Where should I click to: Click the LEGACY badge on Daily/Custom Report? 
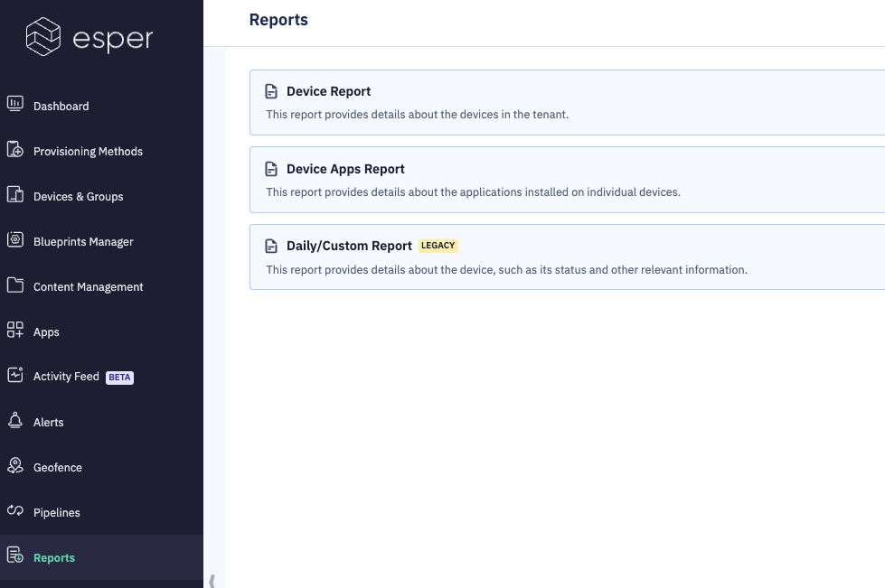tap(438, 245)
